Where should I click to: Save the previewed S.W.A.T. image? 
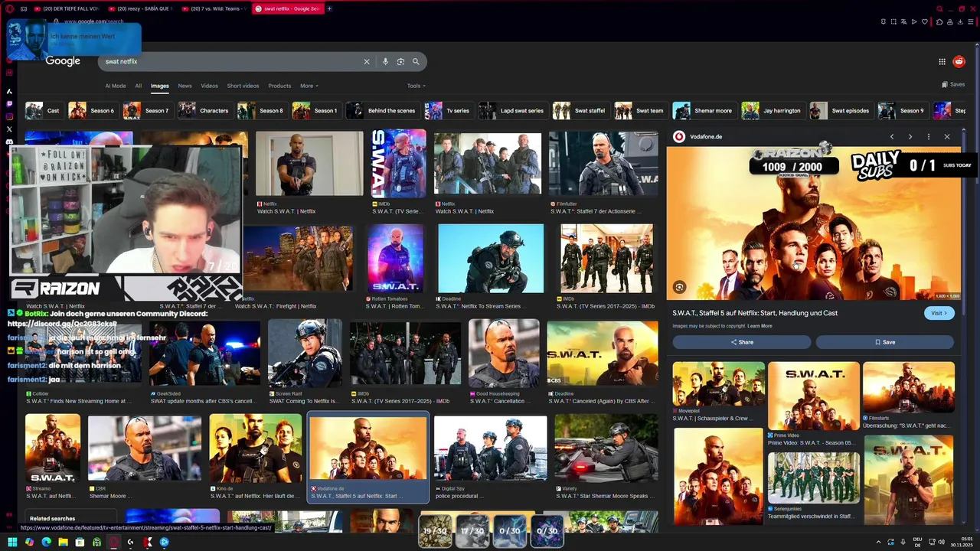(884, 342)
